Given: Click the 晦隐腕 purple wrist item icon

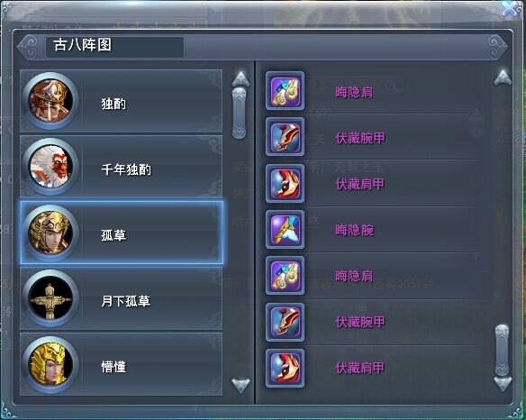Looking at the screenshot, I should click(286, 229).
